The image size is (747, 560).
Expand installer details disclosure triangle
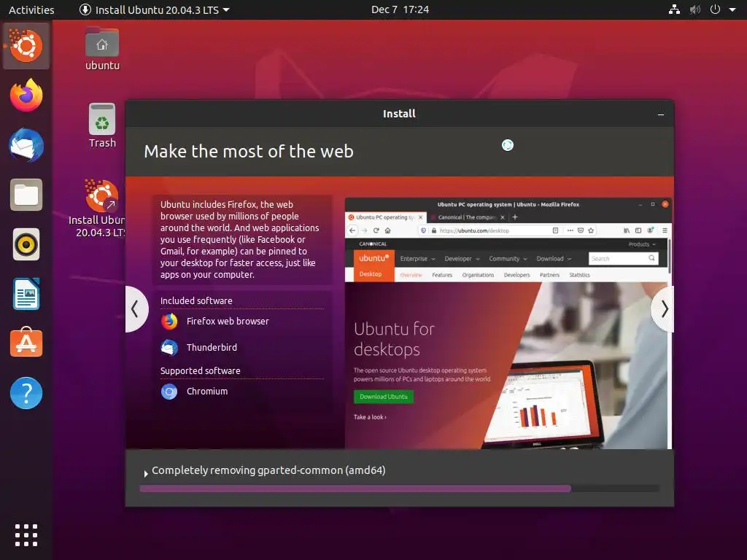pyautogui.click(x=146, y=473)
